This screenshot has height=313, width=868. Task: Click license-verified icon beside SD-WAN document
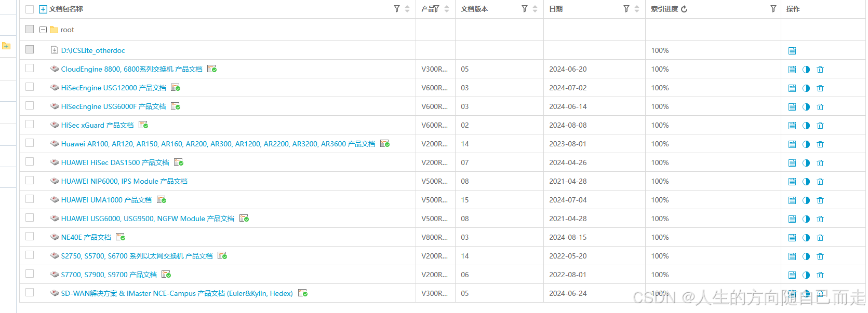(x=303, y=293)
